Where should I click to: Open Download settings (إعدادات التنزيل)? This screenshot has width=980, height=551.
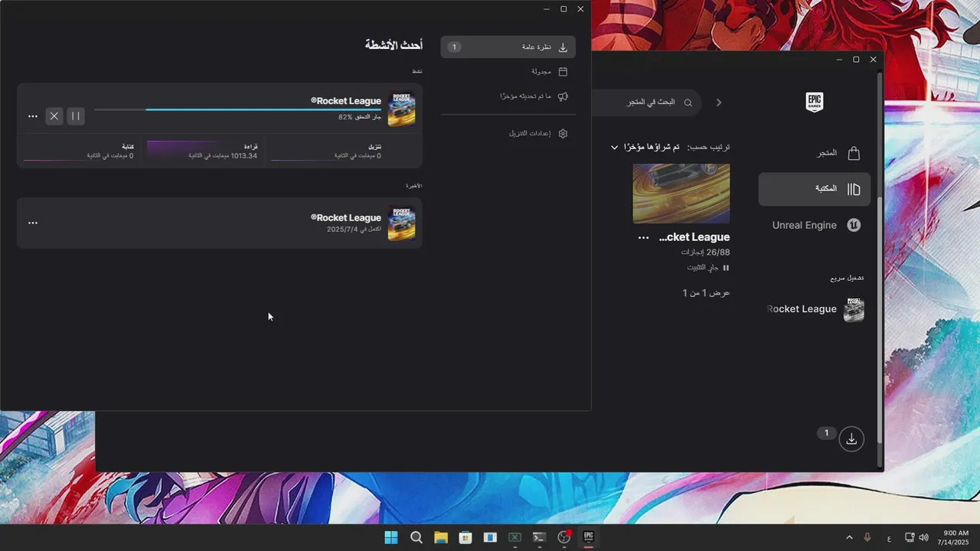tap(508, 133)
